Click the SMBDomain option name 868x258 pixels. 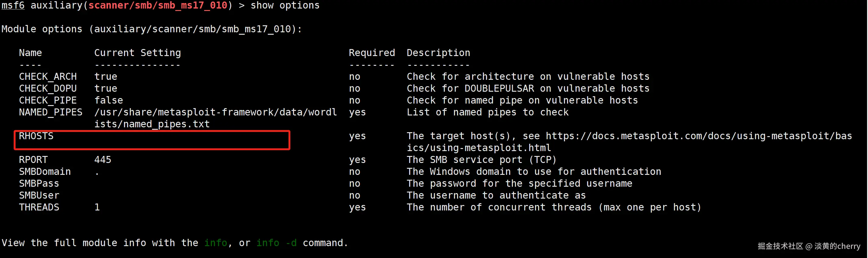[x=44, y=172]
